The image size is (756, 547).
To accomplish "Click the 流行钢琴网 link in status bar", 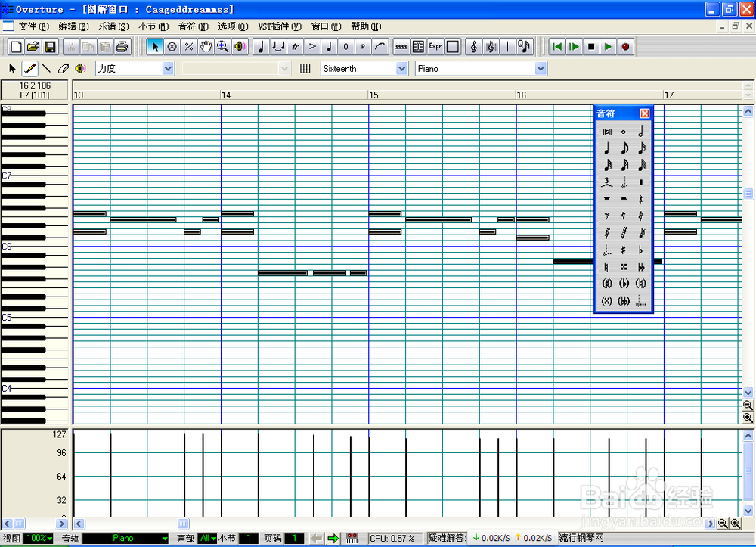I will [581, 538].
